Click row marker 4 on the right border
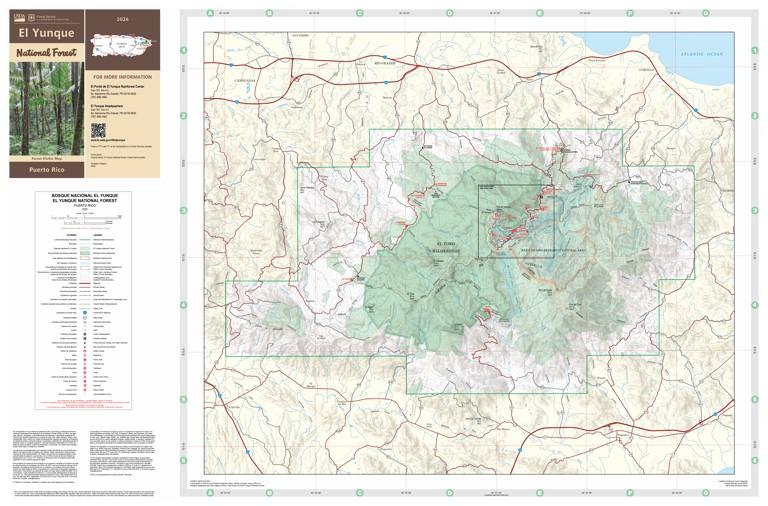 pyautogui.click(x=755, y=305)
